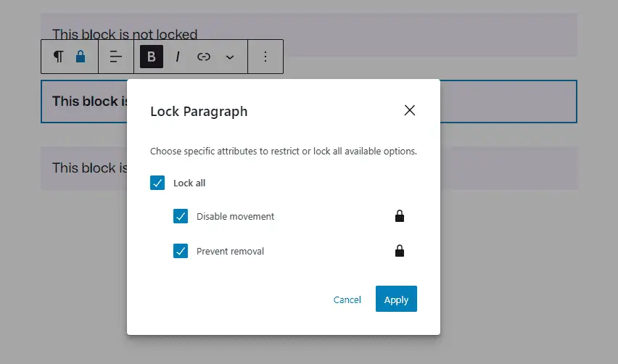Screen dimensions: 618x364
Task: Click the paragraph block type icon
Action: [x=59, y=57]
